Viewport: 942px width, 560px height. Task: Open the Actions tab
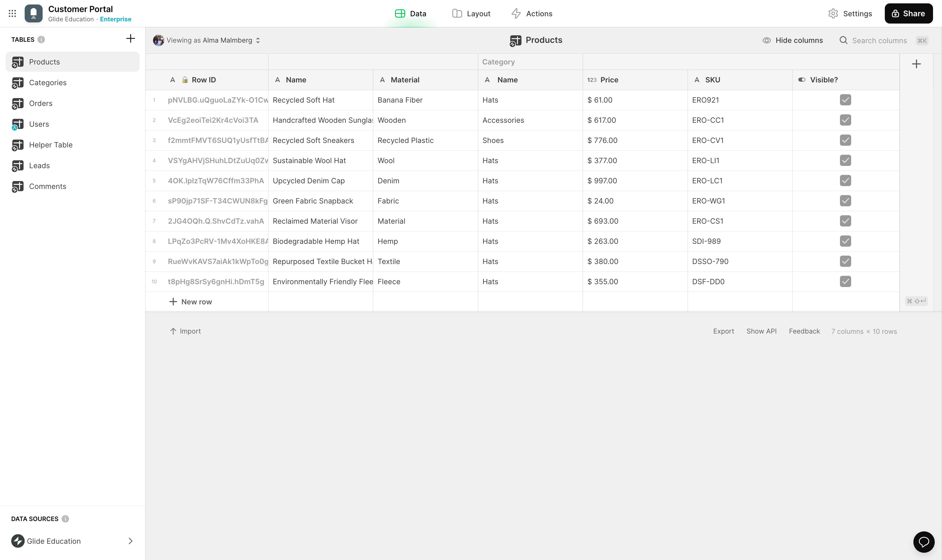point(531,13)
